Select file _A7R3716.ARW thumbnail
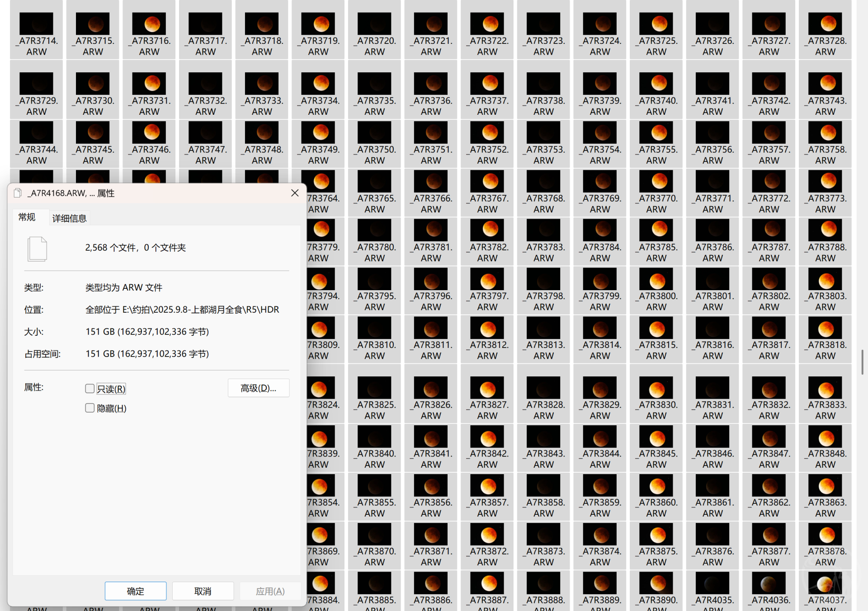Image resolution: width=868 pixels, height=611 pixels. coord(149,23)
